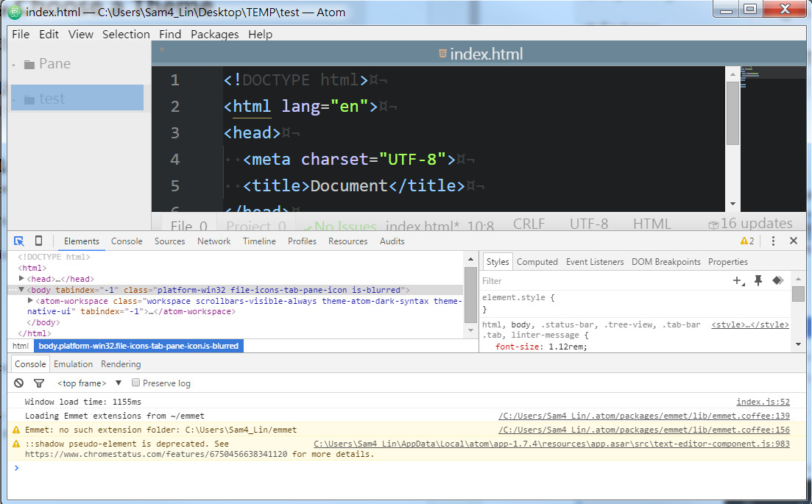Select the Computed sidebar tab
This screenshot has width=812, height=504.
click(537, 262)
